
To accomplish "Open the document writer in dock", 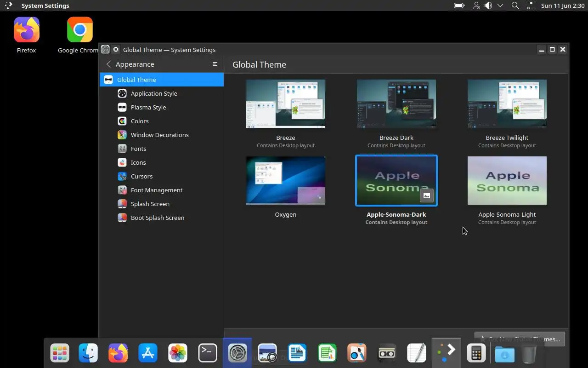I will click(297, 353).
